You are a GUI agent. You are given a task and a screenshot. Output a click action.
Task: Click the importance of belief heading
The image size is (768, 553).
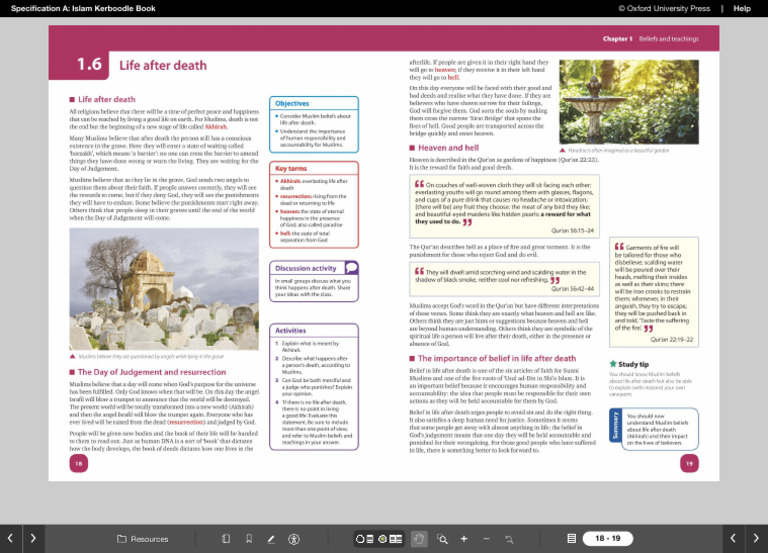(x=497, y=359)
